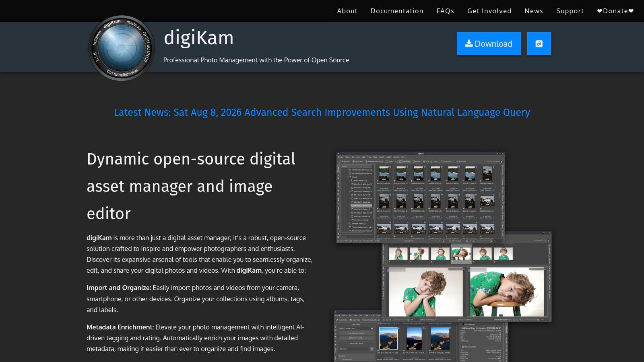The width and height of the screenshot is (644, 362).
Task: Open the FAQs navigation link
Action: 445,11
